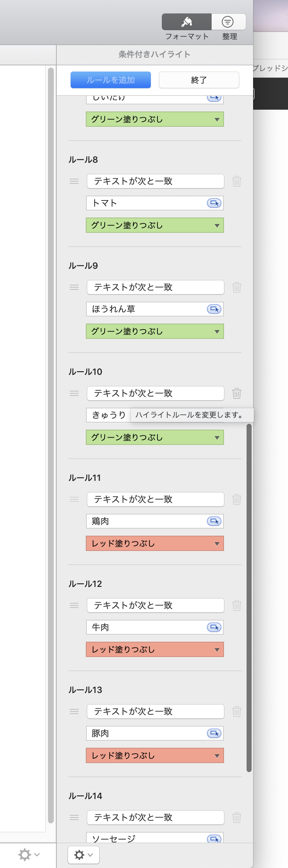288x868 pixels.
Task: Remove ルール11 using its trash icon
Action: point(237,499)
